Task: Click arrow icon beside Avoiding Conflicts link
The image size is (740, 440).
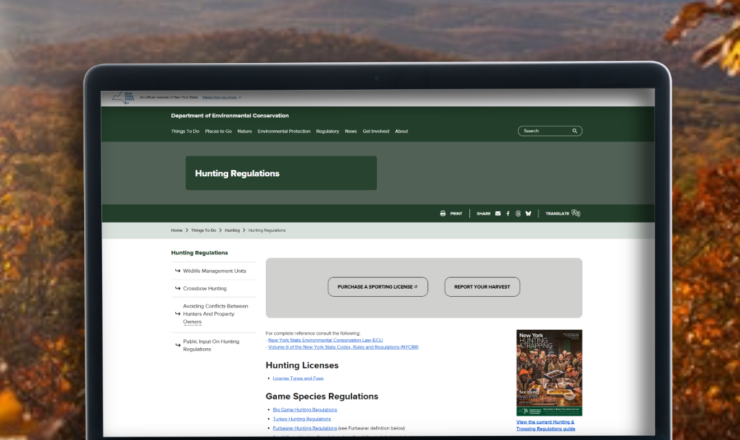Action: pos(177,314)
